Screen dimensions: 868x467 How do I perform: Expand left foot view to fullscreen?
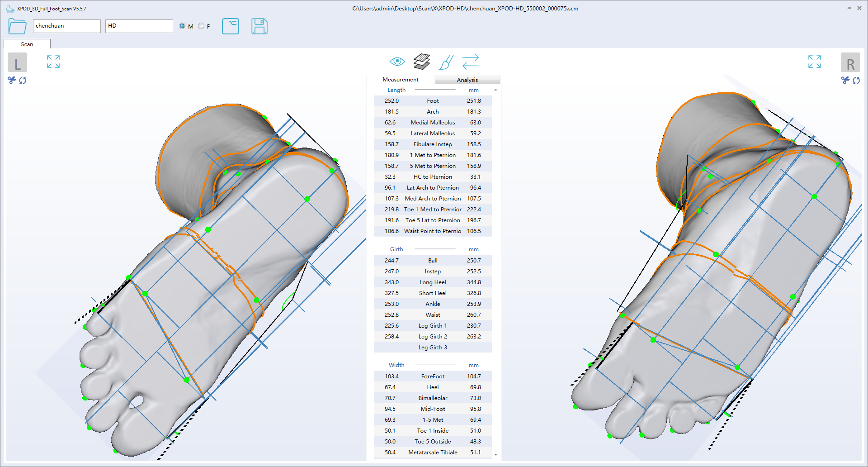coord(53,62)
